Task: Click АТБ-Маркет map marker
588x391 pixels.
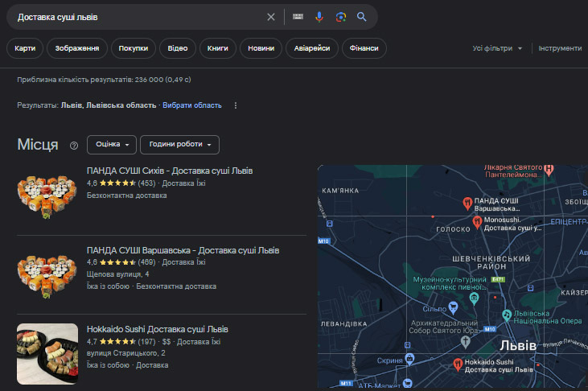Action: [407, 383]
